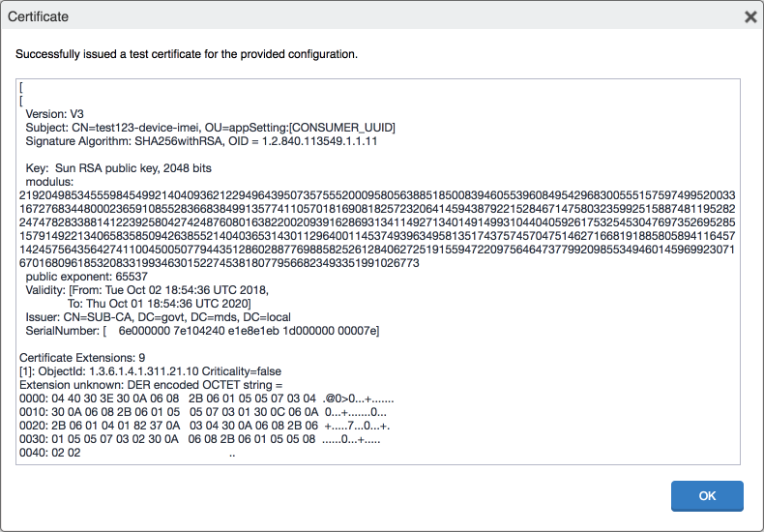
Task: Click the Issuer CN=SUB-CA line
Action: point(158,317)
